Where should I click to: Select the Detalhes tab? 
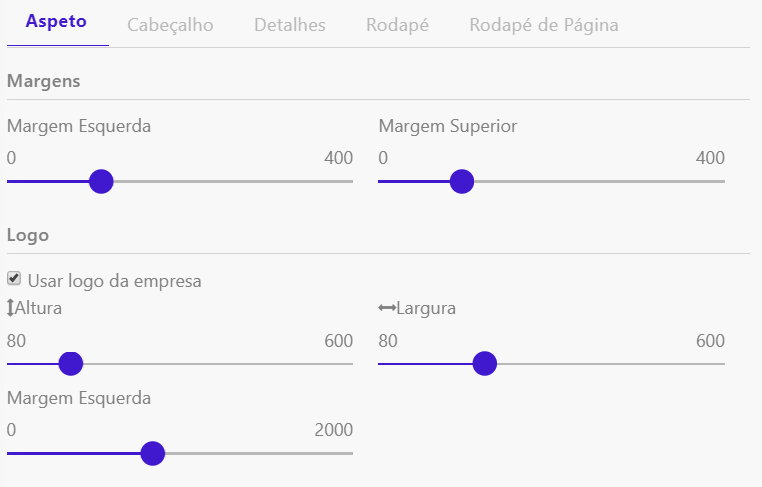click(290, 25)
